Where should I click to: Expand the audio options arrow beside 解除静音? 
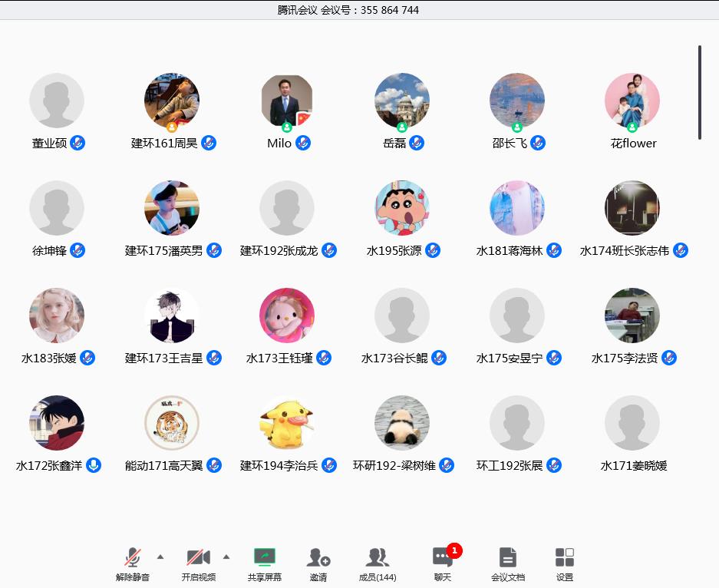click(160, 557)
